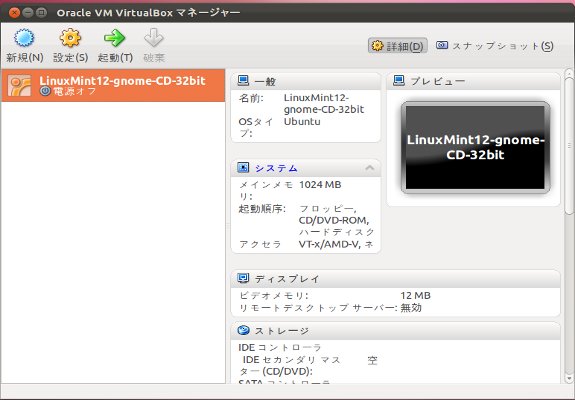Click scrollbar down arrow at bottom
Screen dimensions: 575x400
coord(569,378)
